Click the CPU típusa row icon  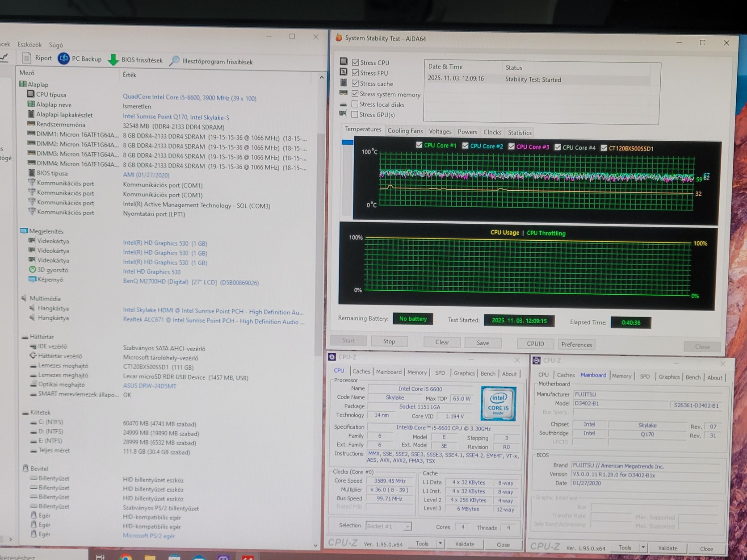click(31, 94)
